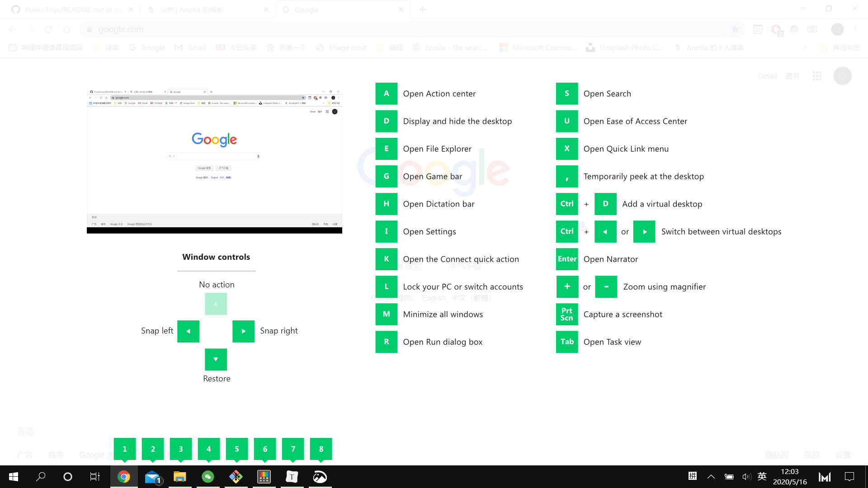Open Typora T icon on taskbar
Screen dimensions: 868x488
tap(292, 477)
